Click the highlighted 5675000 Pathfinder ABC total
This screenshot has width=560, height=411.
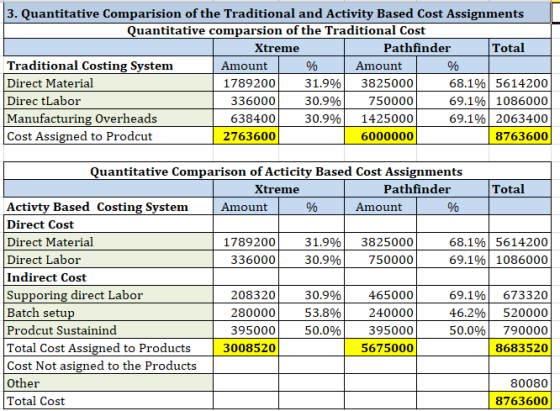(x=380, y=348)
